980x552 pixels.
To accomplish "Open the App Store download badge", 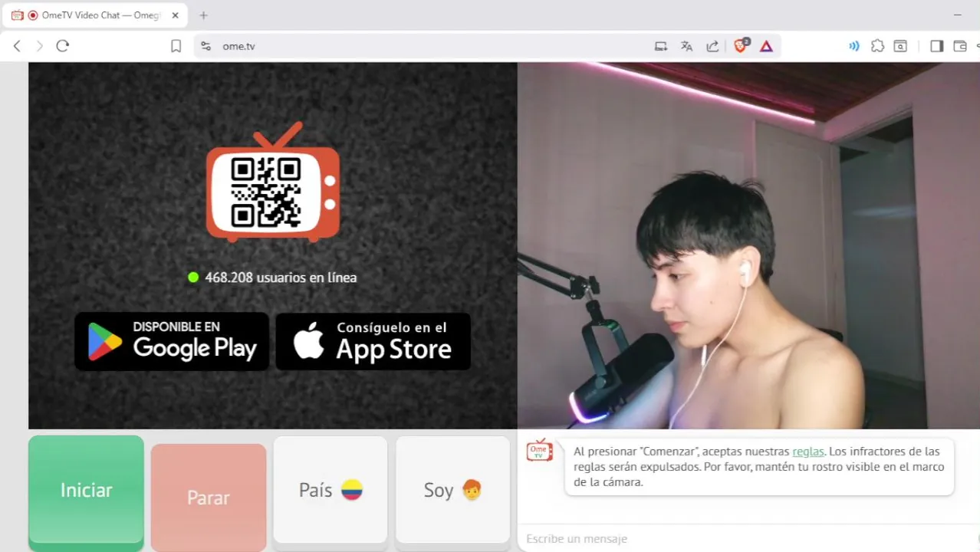I will [x=373, y=341].
